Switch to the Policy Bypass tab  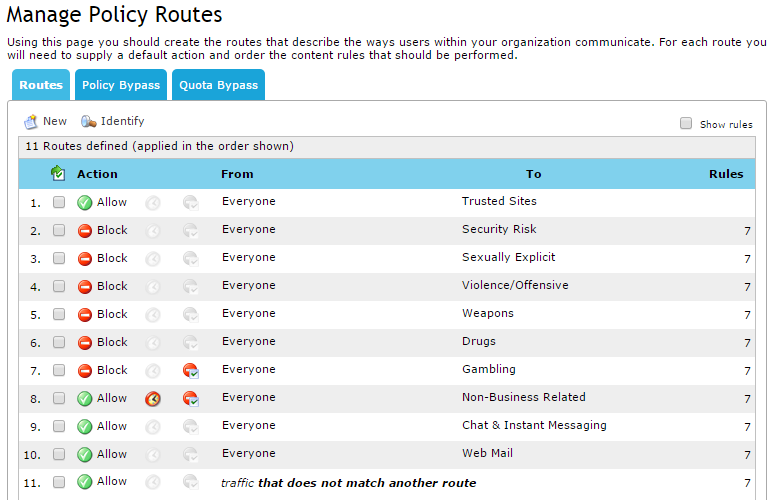(x=121, y=85)
